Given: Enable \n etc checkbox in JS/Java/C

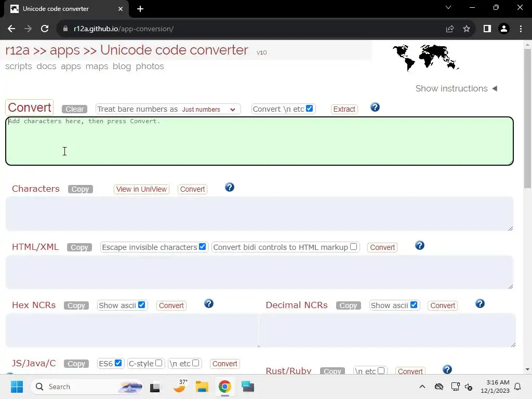Looking at the screenshot, I should [195, 363].
